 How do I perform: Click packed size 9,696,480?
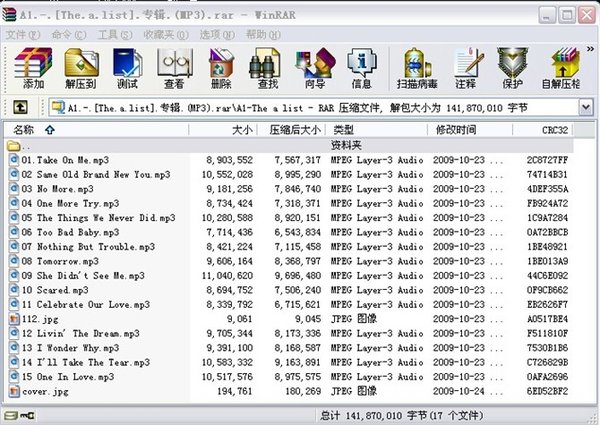click(298, 276)
